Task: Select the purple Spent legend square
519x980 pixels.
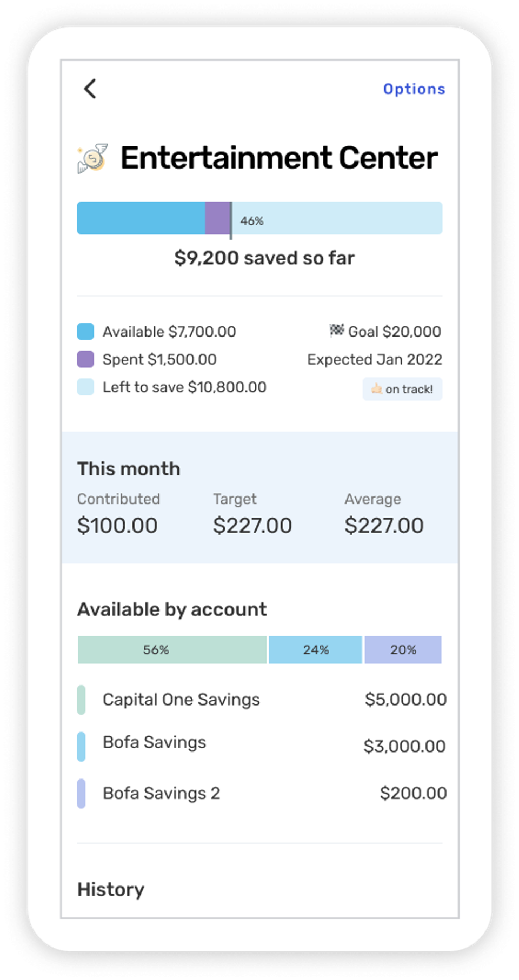Action: (85, 358)
